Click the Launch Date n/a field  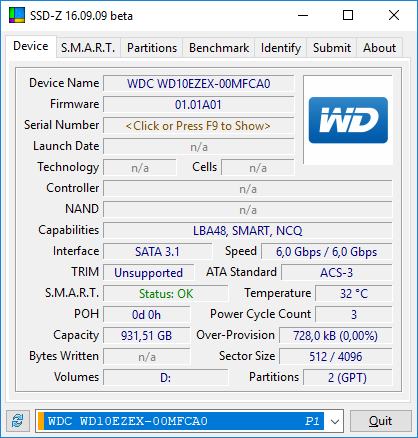(x=199, y=147)
